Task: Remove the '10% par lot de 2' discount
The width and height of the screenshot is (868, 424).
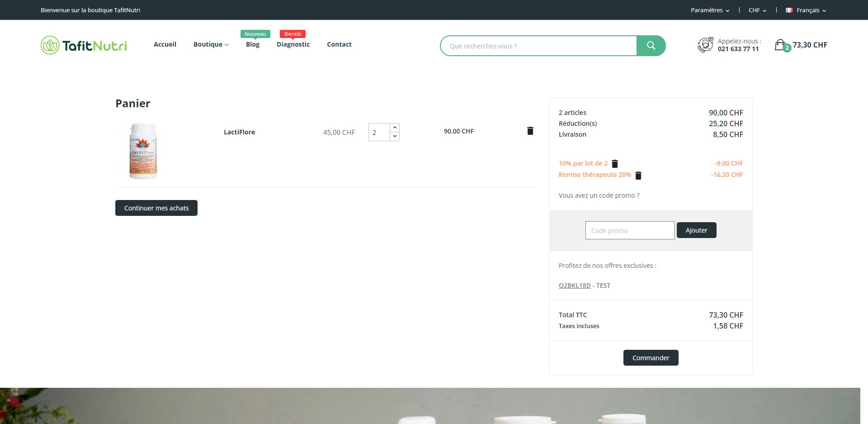Action: click(615, 164)
